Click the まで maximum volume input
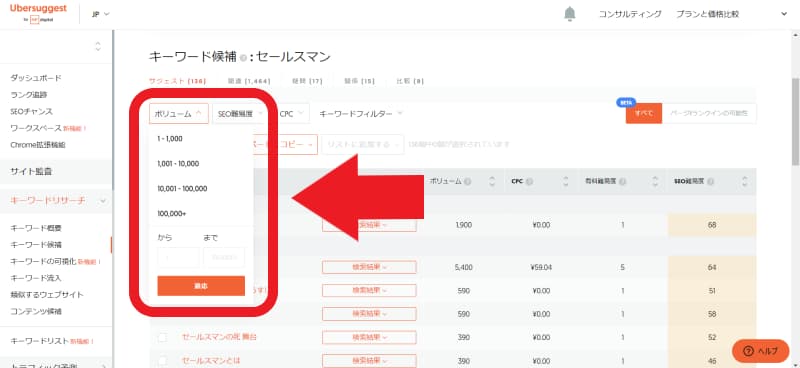800x368 pixels. pyautogui.click(x=224, y=258)
